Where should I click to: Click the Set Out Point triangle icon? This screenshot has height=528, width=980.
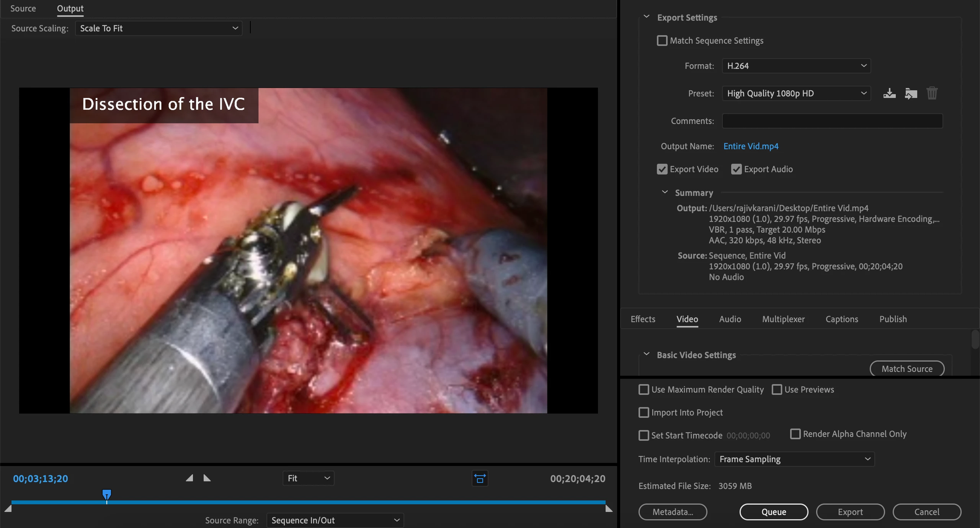[x=207, y=478]
